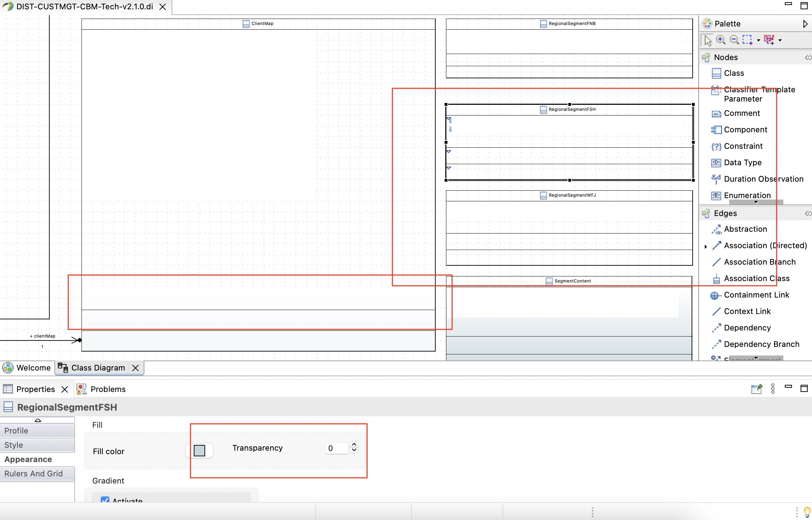The height and width of the screenshot is (520, 812).
Task: Pick the Abstraction edge tool
Action: point(739,229)
